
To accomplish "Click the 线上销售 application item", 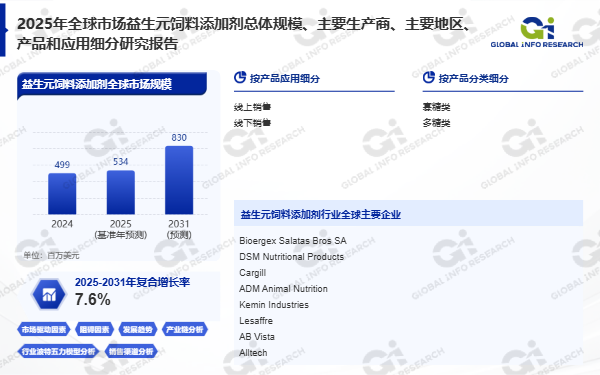I will tap(252, 107).
